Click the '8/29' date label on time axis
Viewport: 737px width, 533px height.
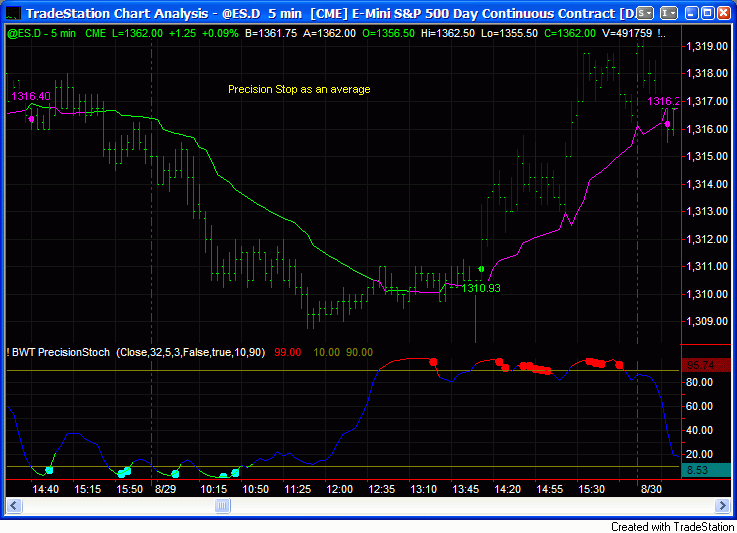[x=165, y=489]
